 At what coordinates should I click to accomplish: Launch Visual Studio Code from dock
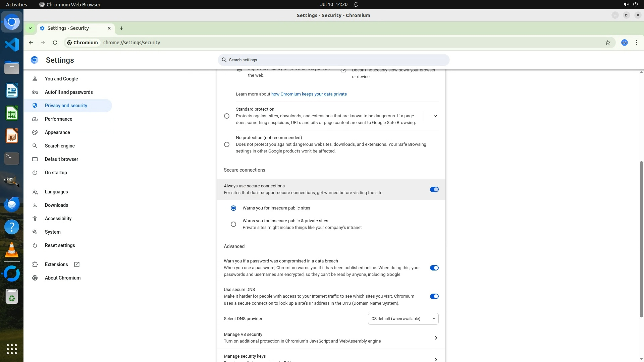(x=12, y=45)
